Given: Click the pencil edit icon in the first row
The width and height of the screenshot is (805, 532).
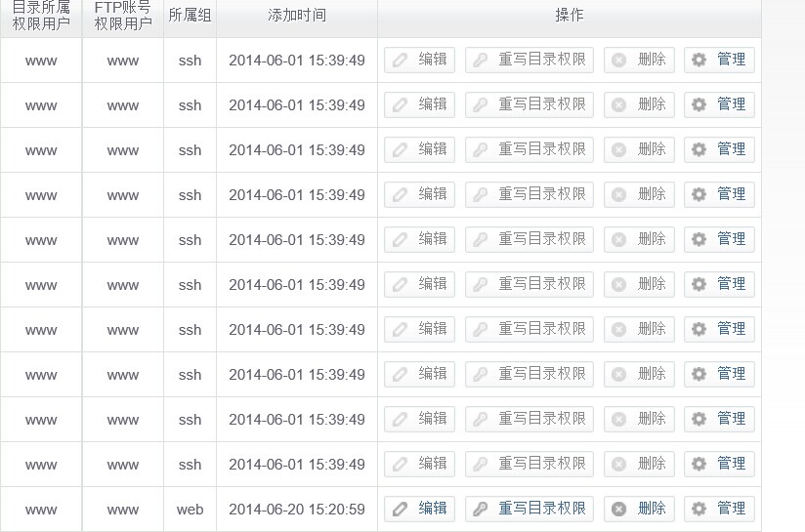Looking at the screenshot, I should (400, 60).
